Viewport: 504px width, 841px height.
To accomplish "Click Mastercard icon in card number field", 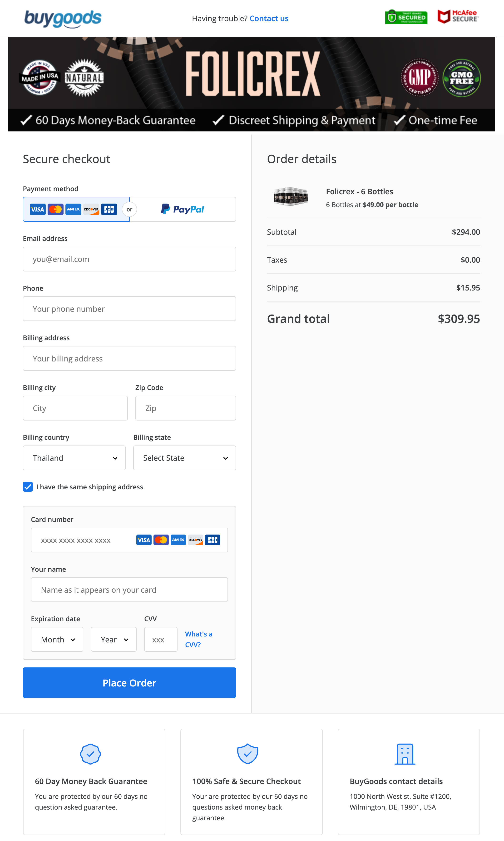I will (161, 540).
